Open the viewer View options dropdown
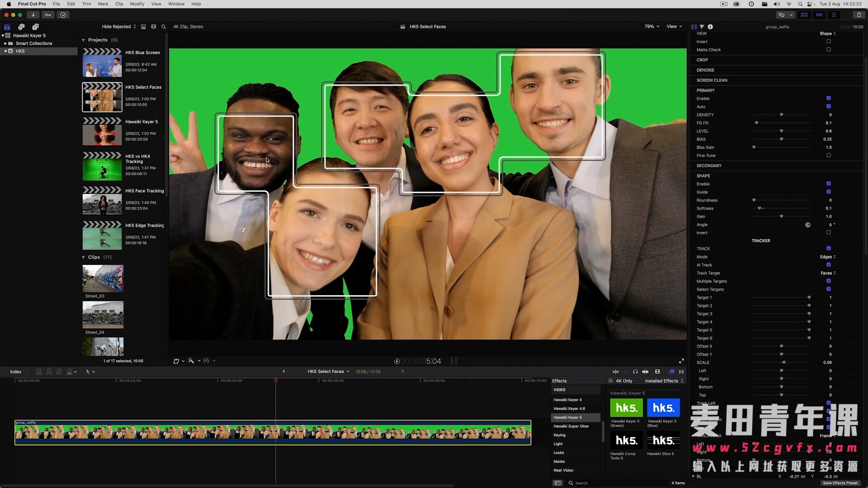868x488 pixels. pyautogui.click(x=675, y=27)
